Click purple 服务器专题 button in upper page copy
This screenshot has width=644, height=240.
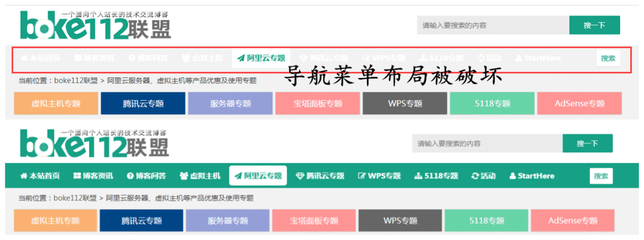230,103
